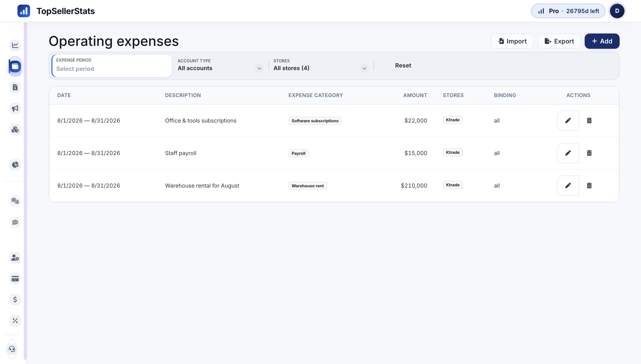
Task: Delete the Staff payroll expense
Action: click(x=589, y=153)
